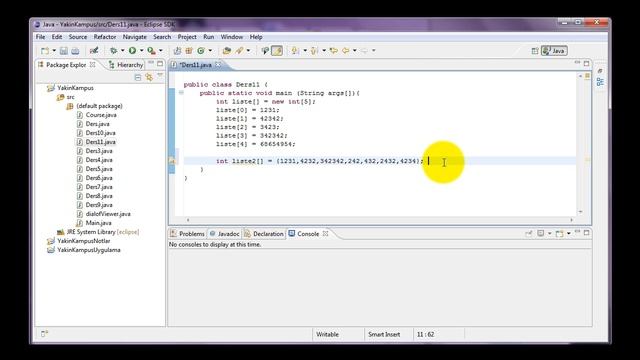Click the Last Edit Location icon
This screenshot has height=360, width=640.
pos(333,51)
